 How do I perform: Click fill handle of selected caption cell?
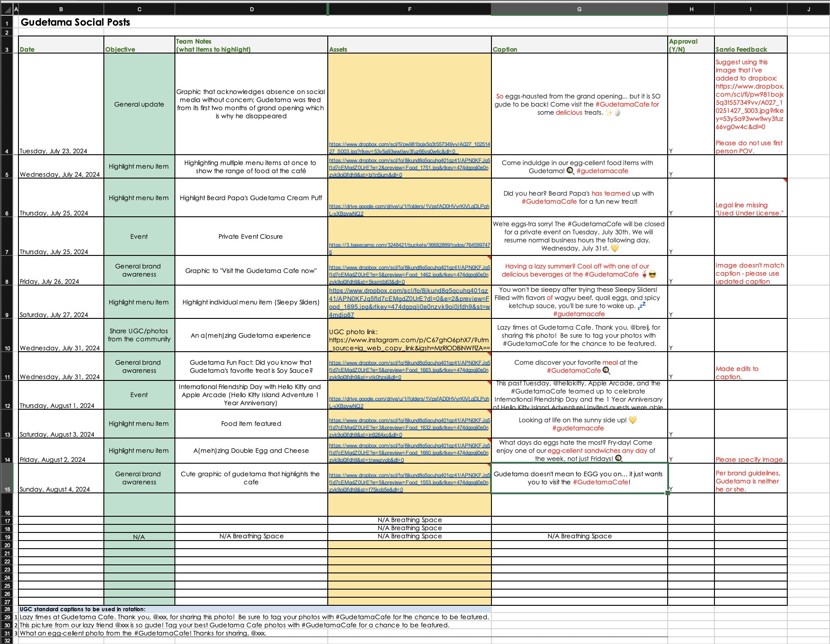coord(668,493)
